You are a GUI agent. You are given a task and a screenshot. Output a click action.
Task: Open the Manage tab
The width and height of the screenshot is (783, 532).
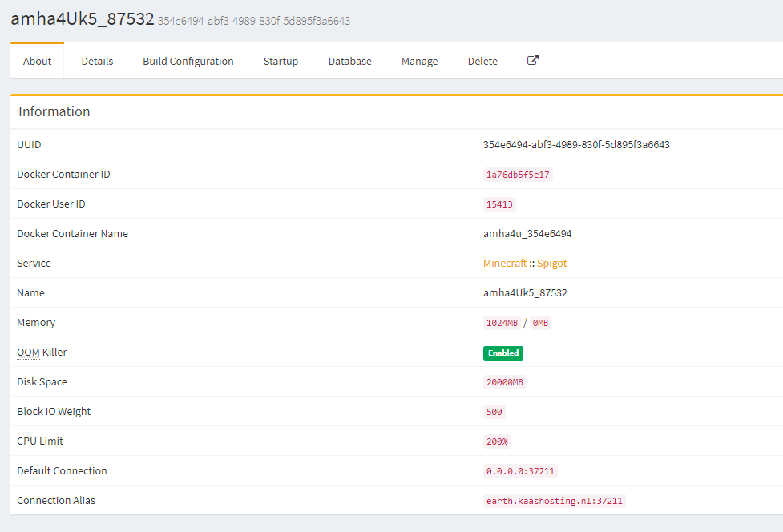(419, 61)
